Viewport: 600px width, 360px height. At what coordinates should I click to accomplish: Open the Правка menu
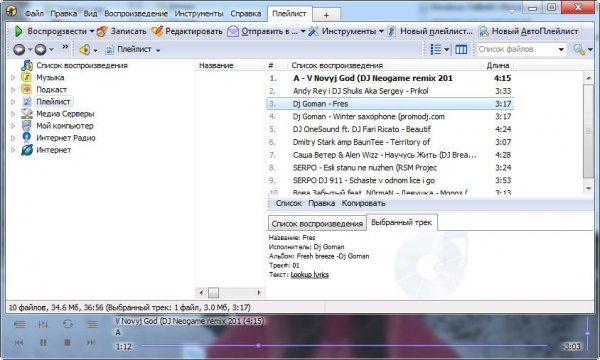tap(64, 14)
